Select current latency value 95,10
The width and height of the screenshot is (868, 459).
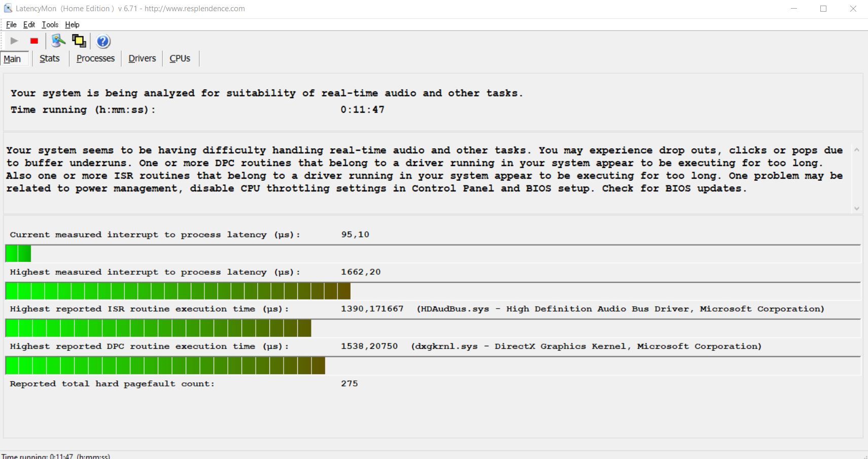[x=355, y=235]
